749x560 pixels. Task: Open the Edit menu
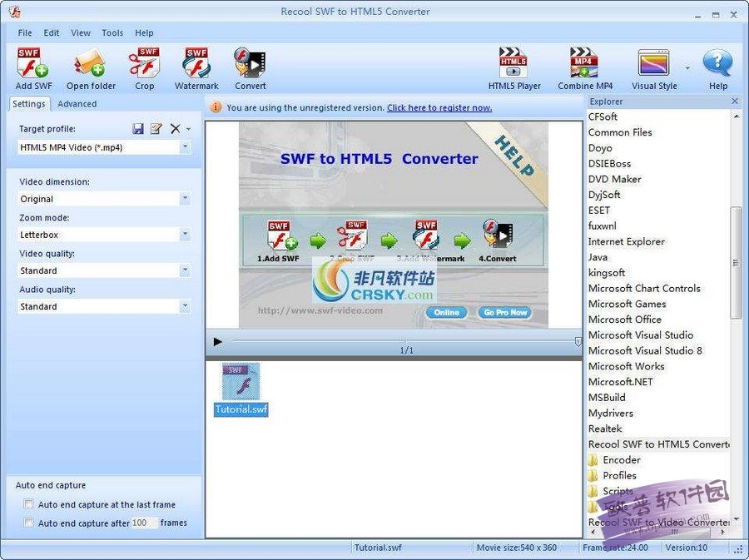(51, 33)
